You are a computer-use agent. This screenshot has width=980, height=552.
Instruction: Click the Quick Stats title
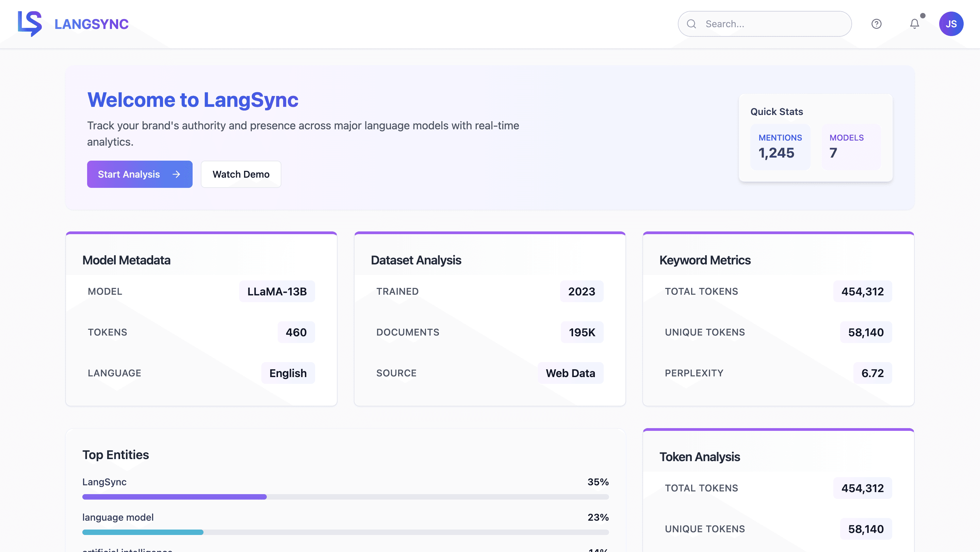coord(777,112)
